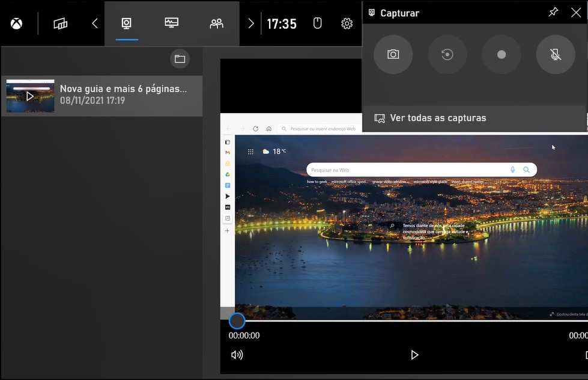
Task: Collapse widgets with the left chevron
Action: point(94,23)
